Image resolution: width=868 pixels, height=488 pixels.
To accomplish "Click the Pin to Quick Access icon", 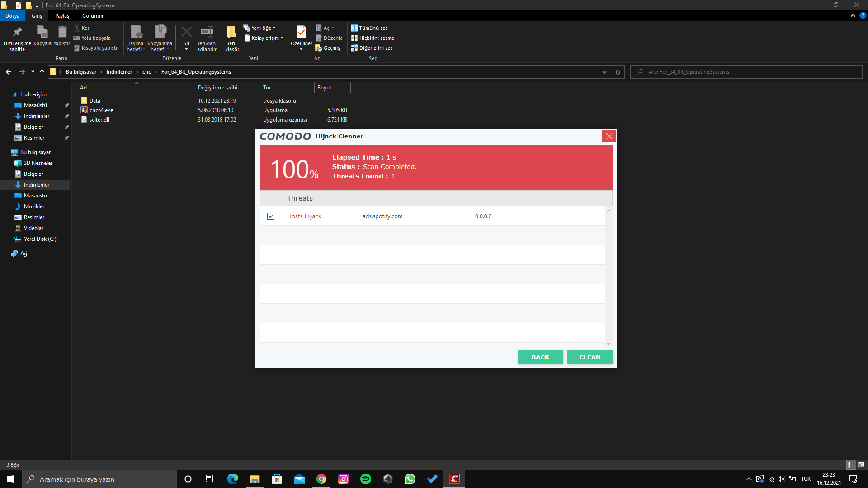I will pyautogui.click(x=17, y=32).
